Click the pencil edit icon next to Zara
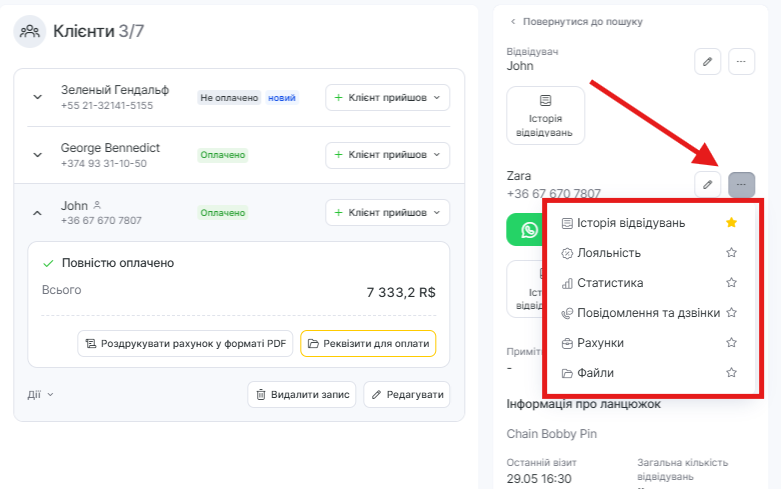This screenshot has height=489, width=781. coord(707,185)
